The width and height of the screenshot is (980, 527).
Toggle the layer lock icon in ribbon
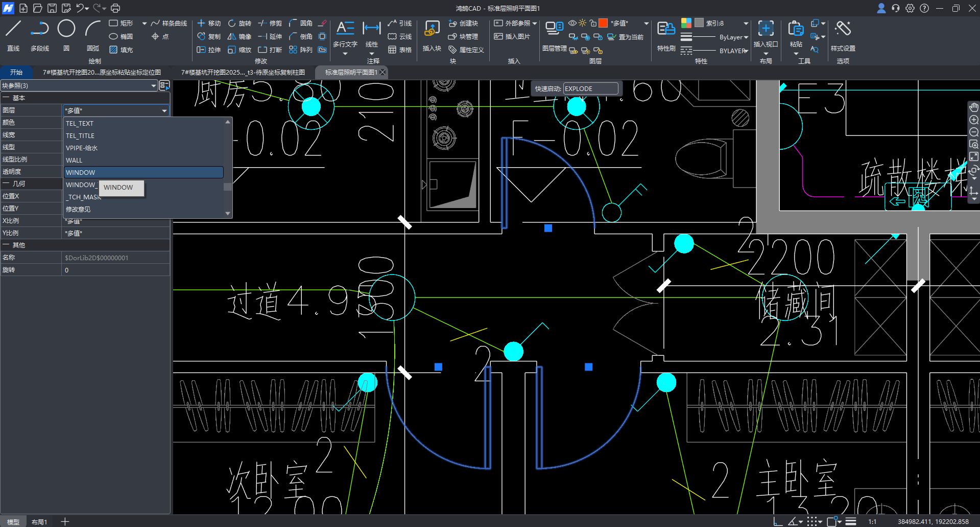593,24
